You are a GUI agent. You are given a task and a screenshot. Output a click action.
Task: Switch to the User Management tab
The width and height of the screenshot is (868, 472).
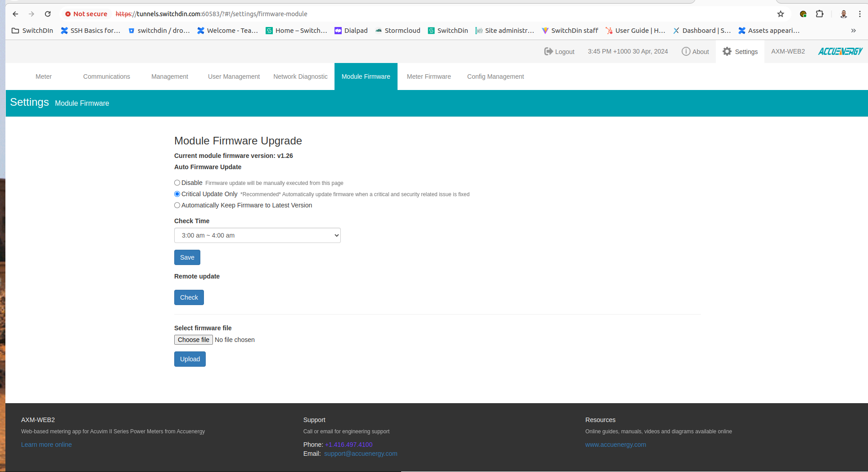pyautogui.click(x=234, y=76)
